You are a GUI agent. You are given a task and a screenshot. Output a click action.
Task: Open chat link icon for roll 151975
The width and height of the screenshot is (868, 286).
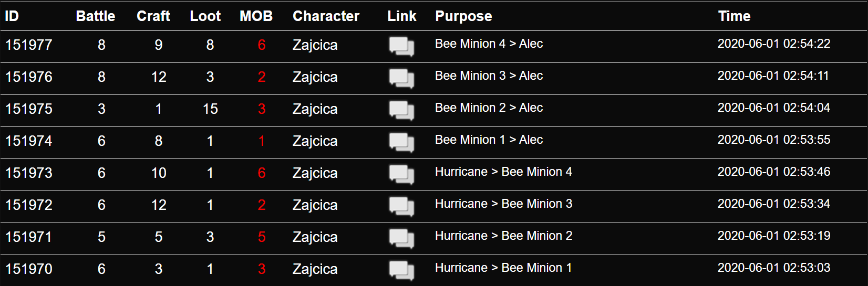pos(401,110)
